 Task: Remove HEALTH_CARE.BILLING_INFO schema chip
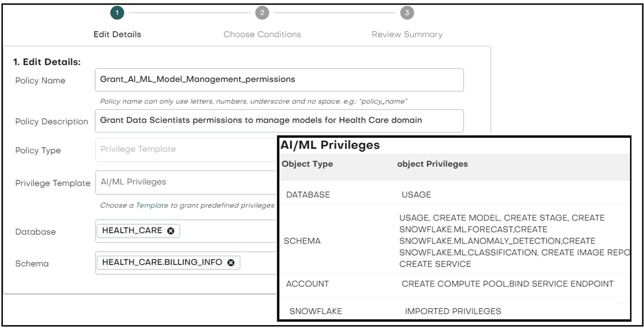tap(231, 263)
